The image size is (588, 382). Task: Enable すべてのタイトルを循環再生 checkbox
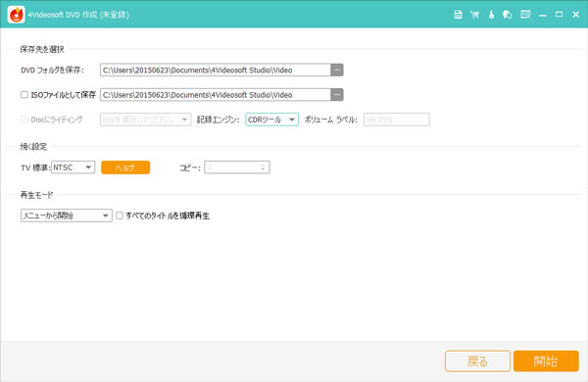pyautogui.click(x=120, y=215)
